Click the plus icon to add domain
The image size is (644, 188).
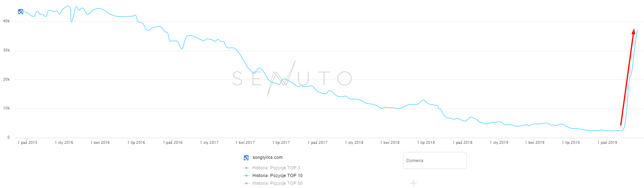[x=413, y=184]
